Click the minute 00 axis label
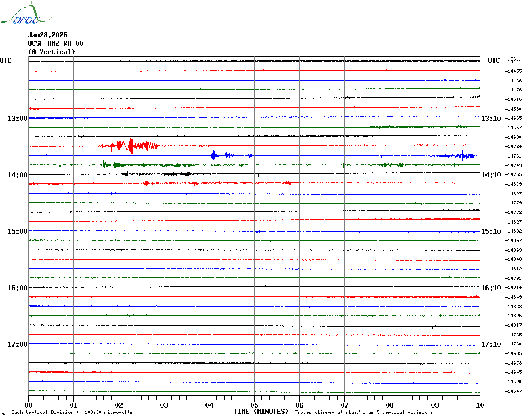Image resolution: width=525 pixels, height=420 pixels. click(28, 405)
